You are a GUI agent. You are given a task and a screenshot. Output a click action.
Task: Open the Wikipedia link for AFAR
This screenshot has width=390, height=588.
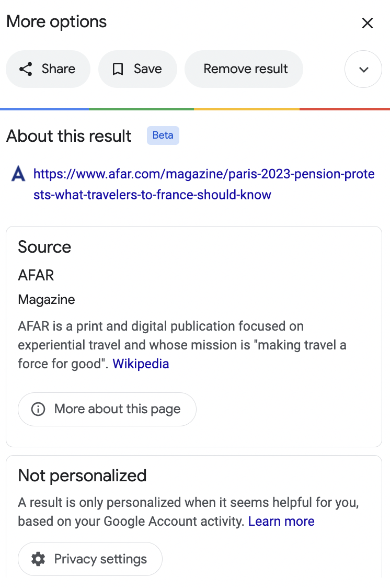click(141, 364)
